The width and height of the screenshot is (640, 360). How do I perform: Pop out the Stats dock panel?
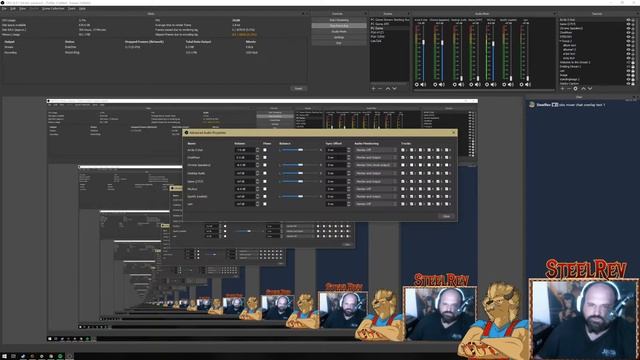pos(303,13)
